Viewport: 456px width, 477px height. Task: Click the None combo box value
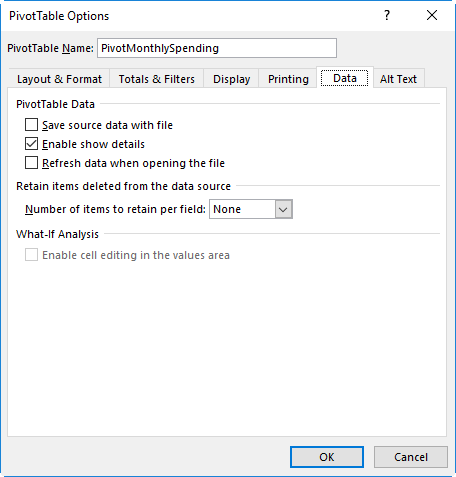(242, 209)
